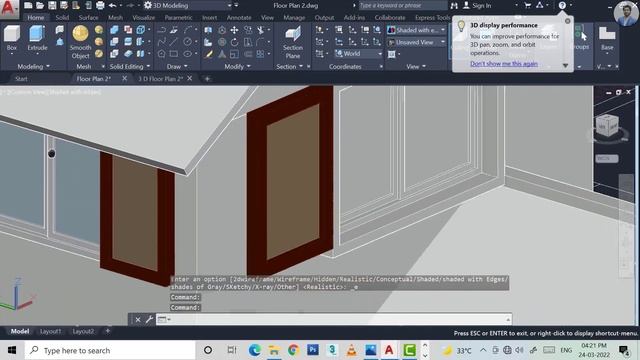
Task: Click the keyword search field
Action: coord(402,5)
